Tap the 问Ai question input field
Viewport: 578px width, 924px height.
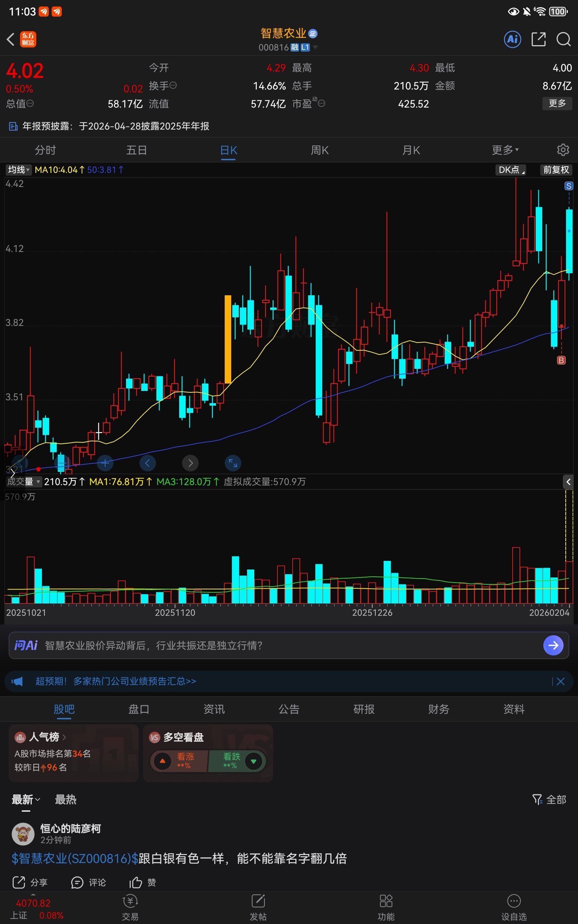click(289, 645)
